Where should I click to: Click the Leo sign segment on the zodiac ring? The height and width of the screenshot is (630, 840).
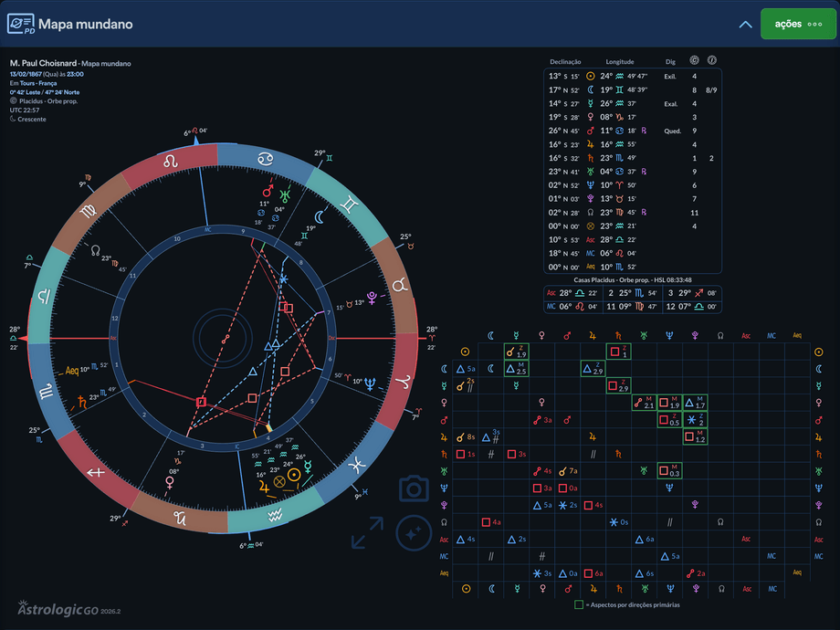pyautogui.click(x=171, y=162)
